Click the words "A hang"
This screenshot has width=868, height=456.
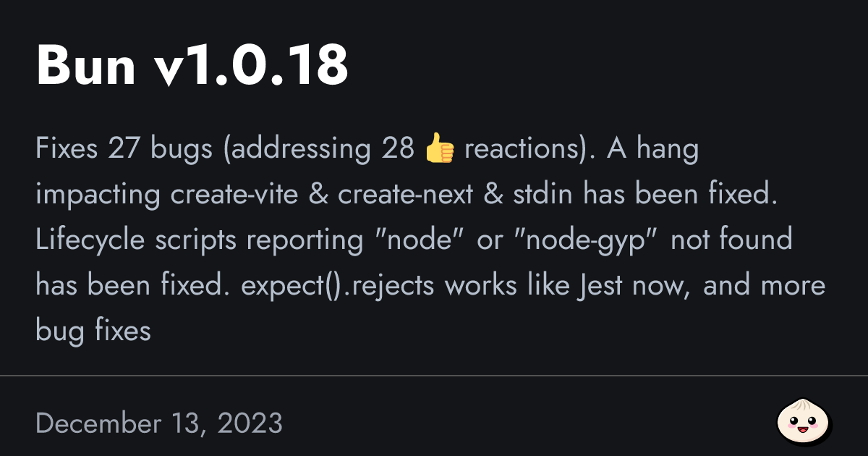pos(653,151)
